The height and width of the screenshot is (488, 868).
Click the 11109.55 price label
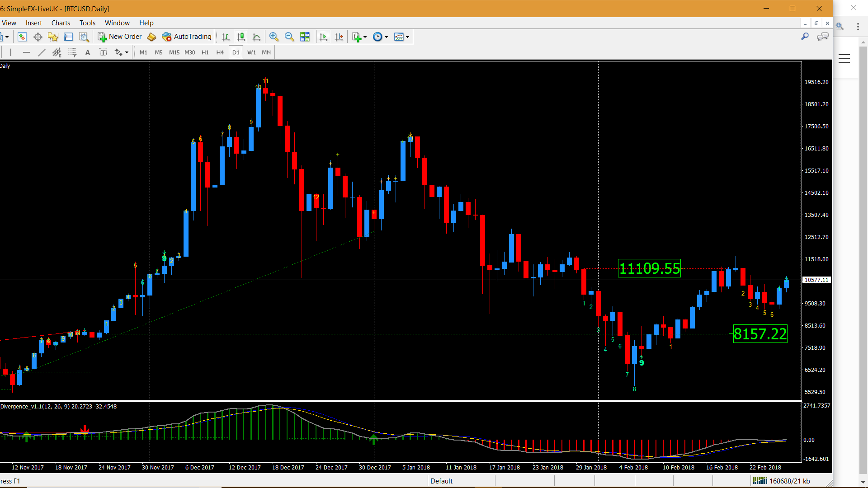pos(649,268)
